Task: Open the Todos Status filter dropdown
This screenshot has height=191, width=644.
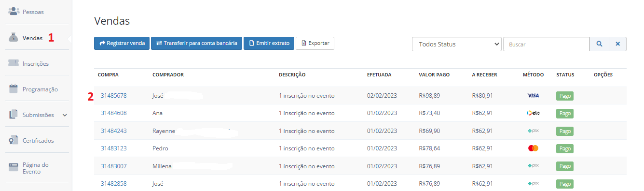Action: [x=457, y=44]
